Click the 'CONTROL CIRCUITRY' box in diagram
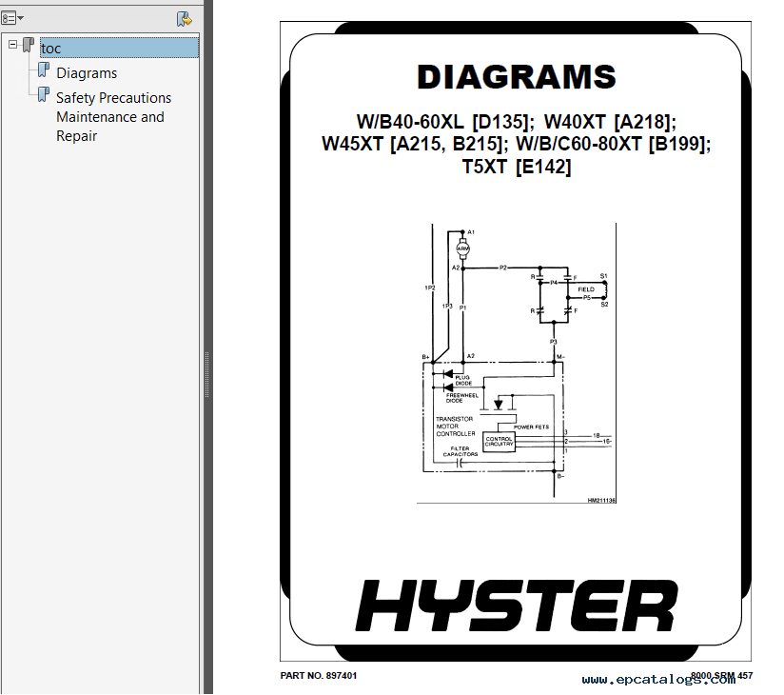784x695 pixels. [x=499, y=442]
